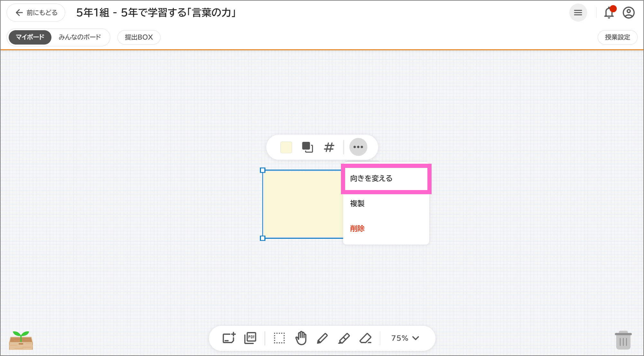Select the Hand pan tool
The height and width of the screenshot is (356, 644).
[x=301, y=338]
